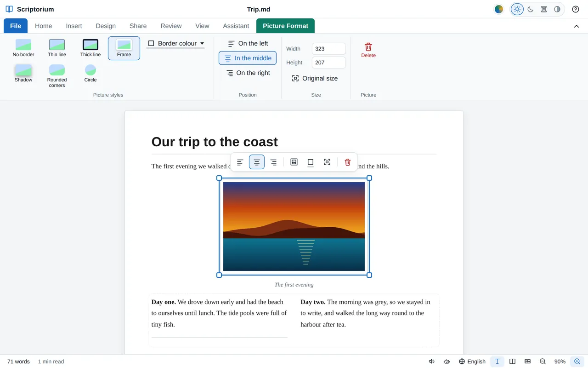Switch to the light theme sun icon
This screenshot has height=368, width=588.
pos(517,9)
